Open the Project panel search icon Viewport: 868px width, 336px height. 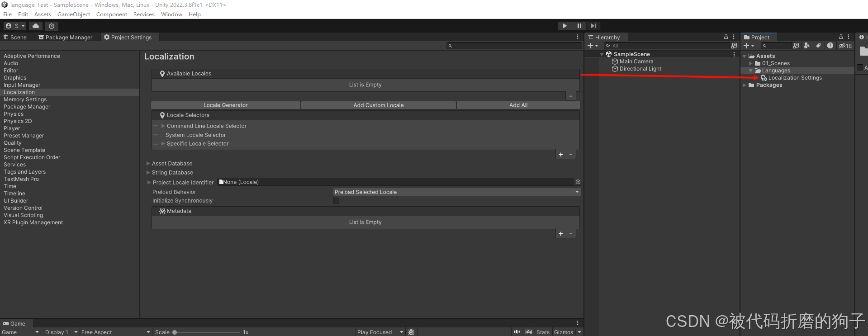(764, 46)
